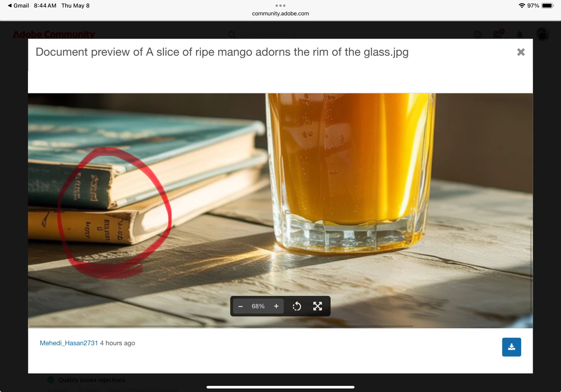Click the Quality issues rejections link
The image size is (561, 392).
pyautogui.click(x=92, y=380)
